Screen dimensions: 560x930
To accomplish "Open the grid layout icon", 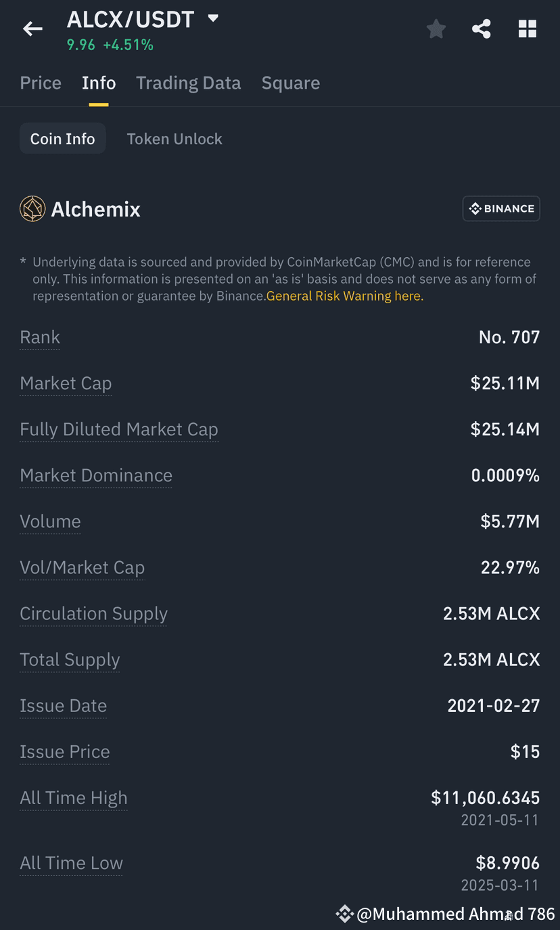I will point(528,28).
